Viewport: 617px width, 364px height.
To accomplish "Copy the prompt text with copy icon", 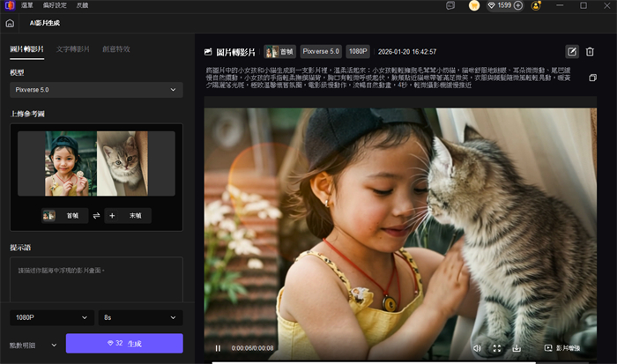I will [x=592, y=78].
